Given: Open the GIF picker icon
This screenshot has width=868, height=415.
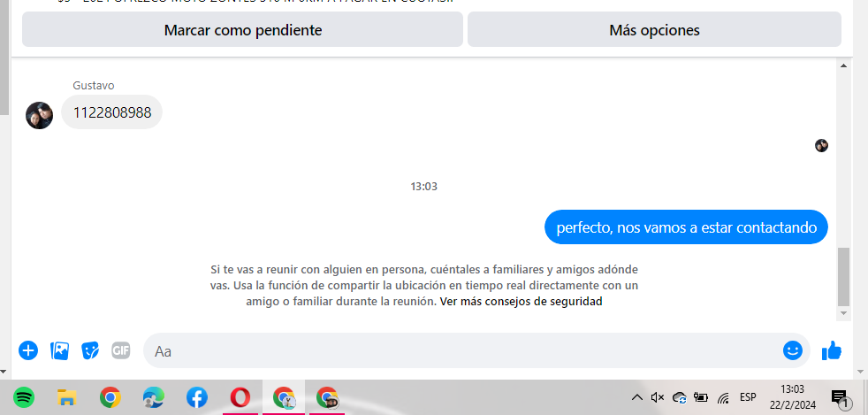Looking at the screenshot, I should tap(121, 350).
